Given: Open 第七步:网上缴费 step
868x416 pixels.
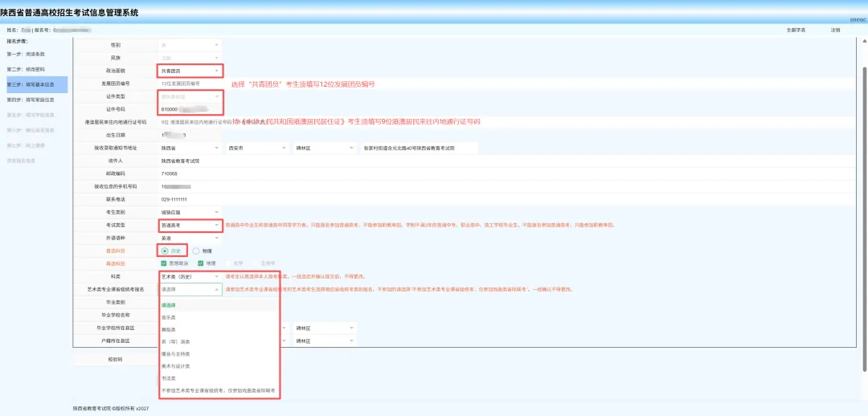Looking at the screenshot, I should point(26,145).
